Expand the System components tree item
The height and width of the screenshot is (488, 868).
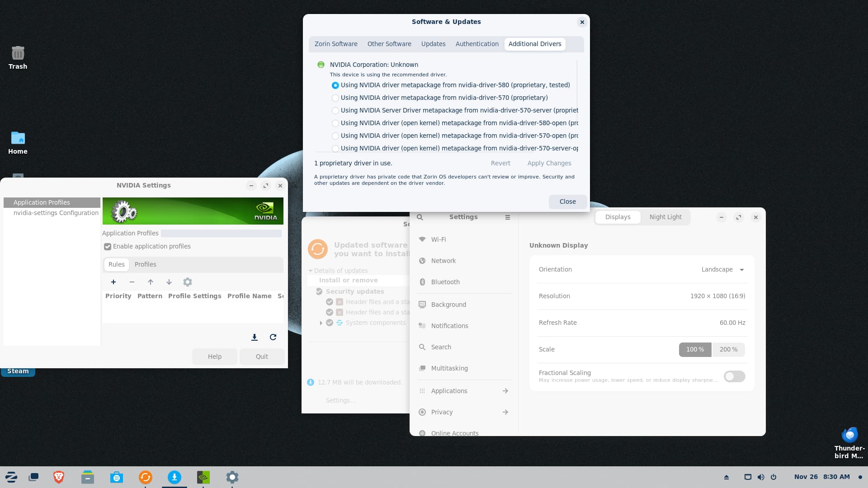pyautogui.click(x=321, y=323)
